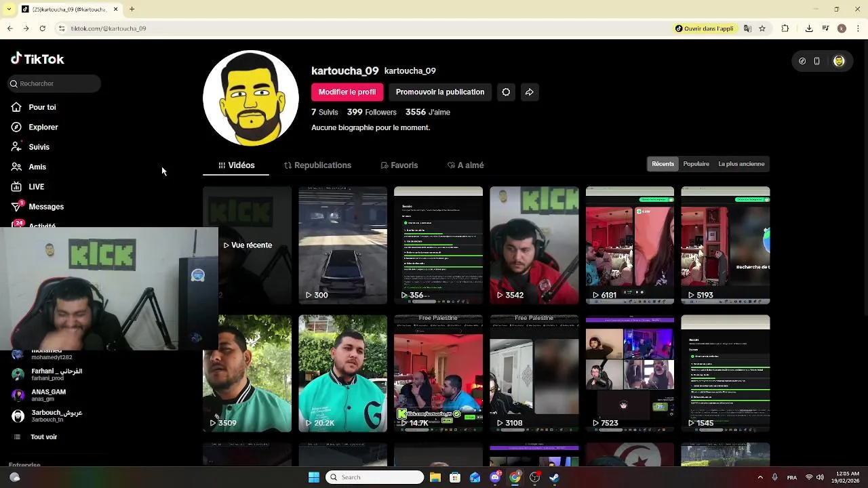
Task: Click the Windows taskbar Search box
Action: pyautogui.click(x=375, y=477)
